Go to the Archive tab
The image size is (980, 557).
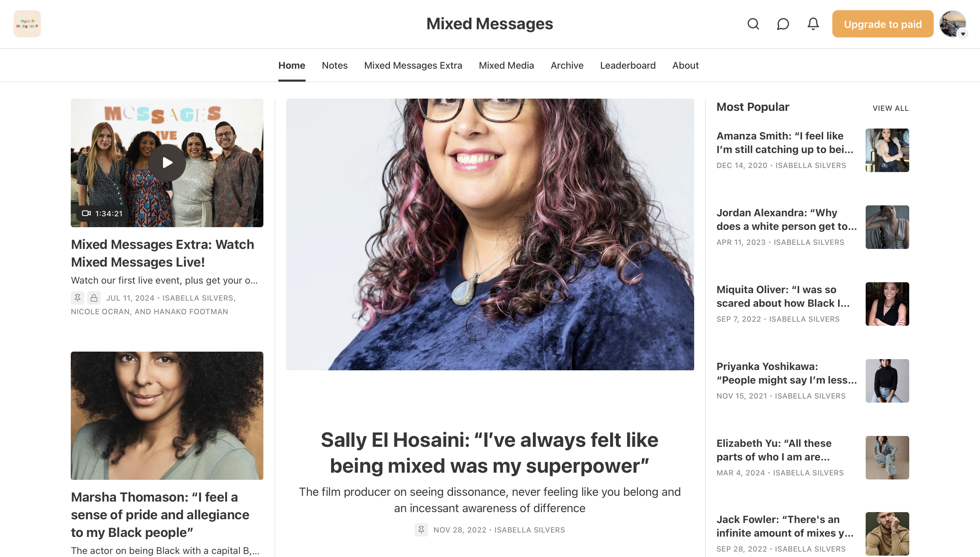pyautogui.click(x=567, y=65)
